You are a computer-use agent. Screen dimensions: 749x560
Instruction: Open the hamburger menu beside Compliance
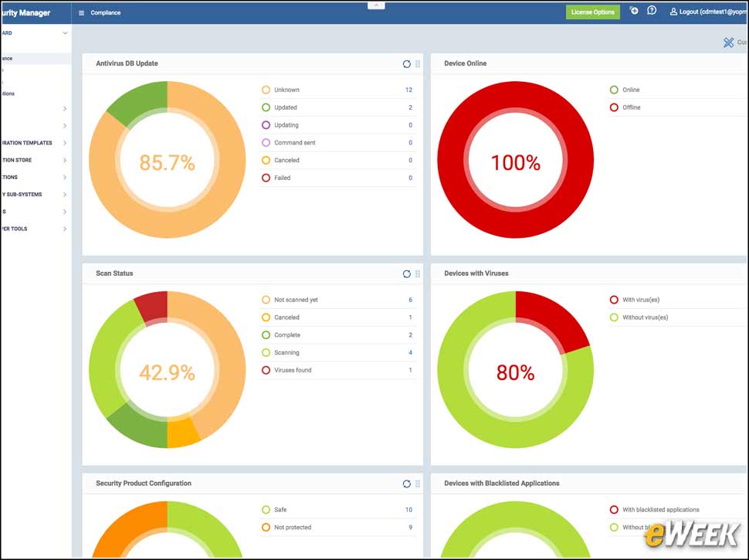click(81, 13)
